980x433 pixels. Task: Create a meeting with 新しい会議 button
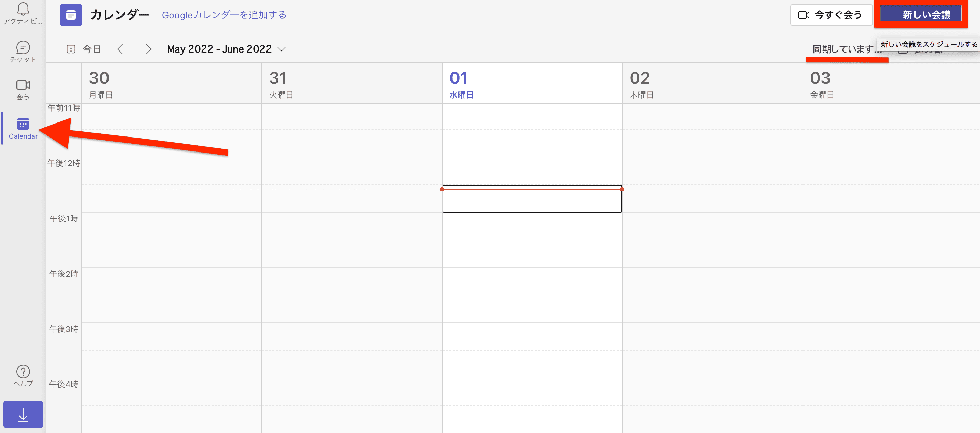[x=920, y=15]
